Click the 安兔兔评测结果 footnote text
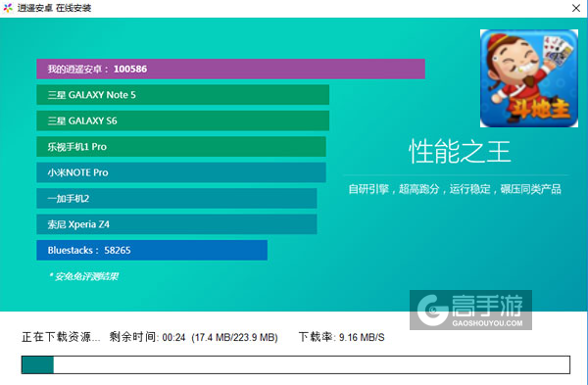Screen dimensions: 588x385 tap(83, 276)
